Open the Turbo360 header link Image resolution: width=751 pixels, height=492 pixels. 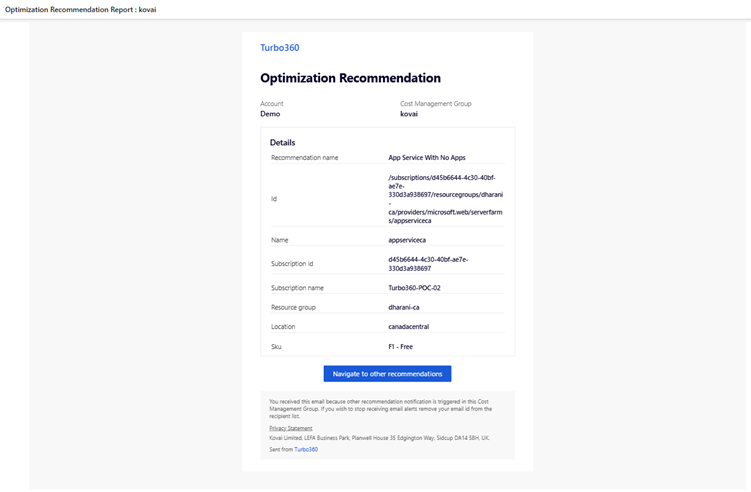click(280, 47)
